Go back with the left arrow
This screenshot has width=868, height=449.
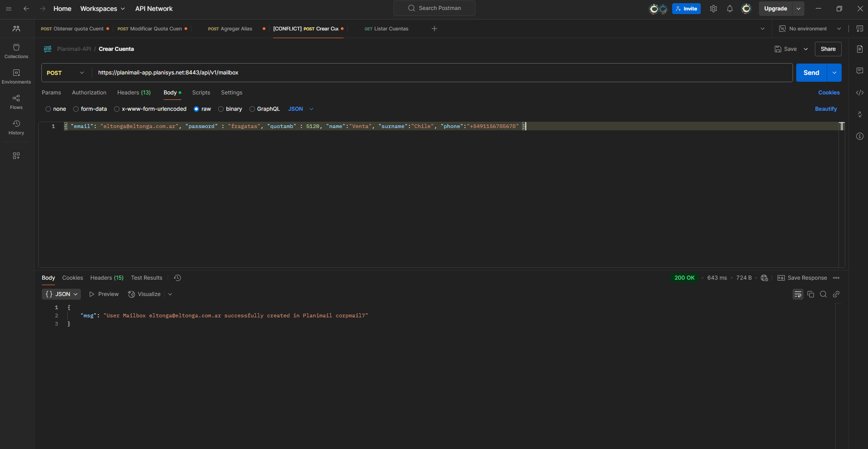[26, 9]
